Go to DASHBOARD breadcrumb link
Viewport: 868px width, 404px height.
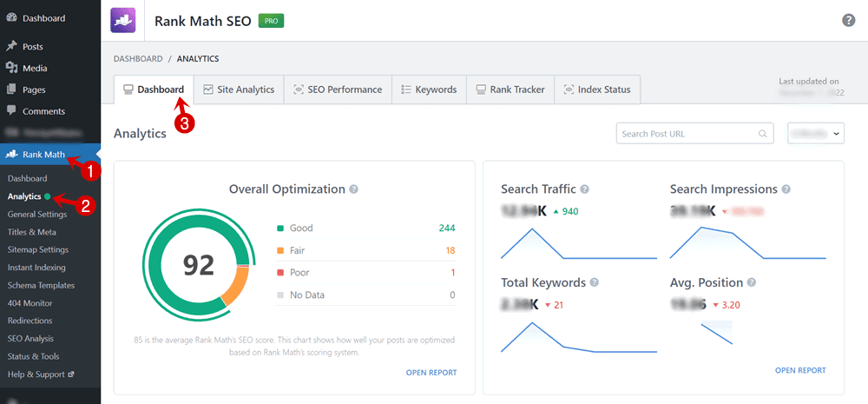(138, 58)
